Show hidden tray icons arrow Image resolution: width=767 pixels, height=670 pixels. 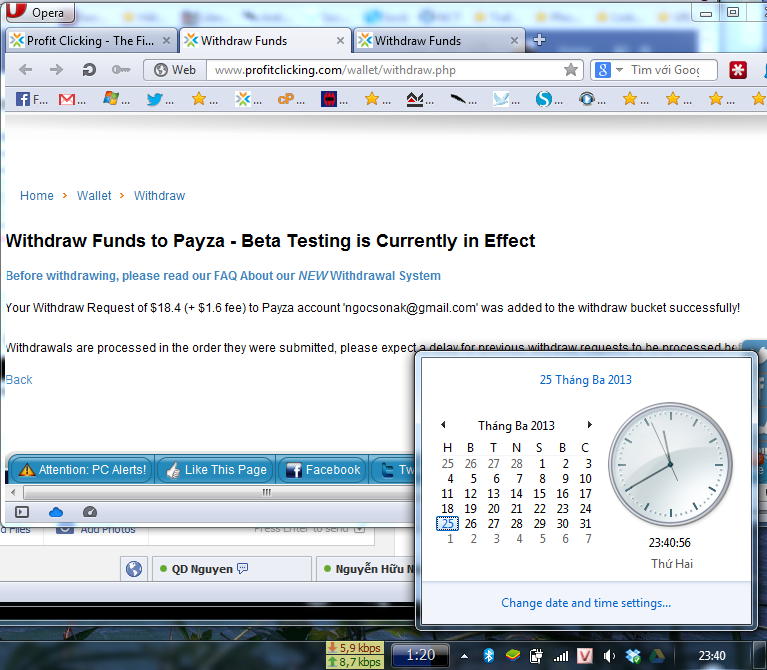pos(464,656)
